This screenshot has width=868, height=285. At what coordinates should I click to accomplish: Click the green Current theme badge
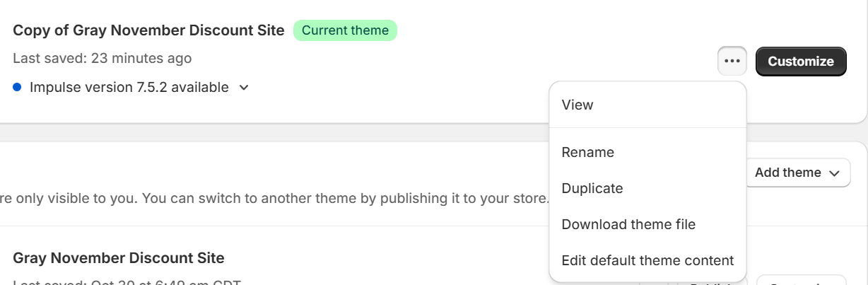[345, 30]
